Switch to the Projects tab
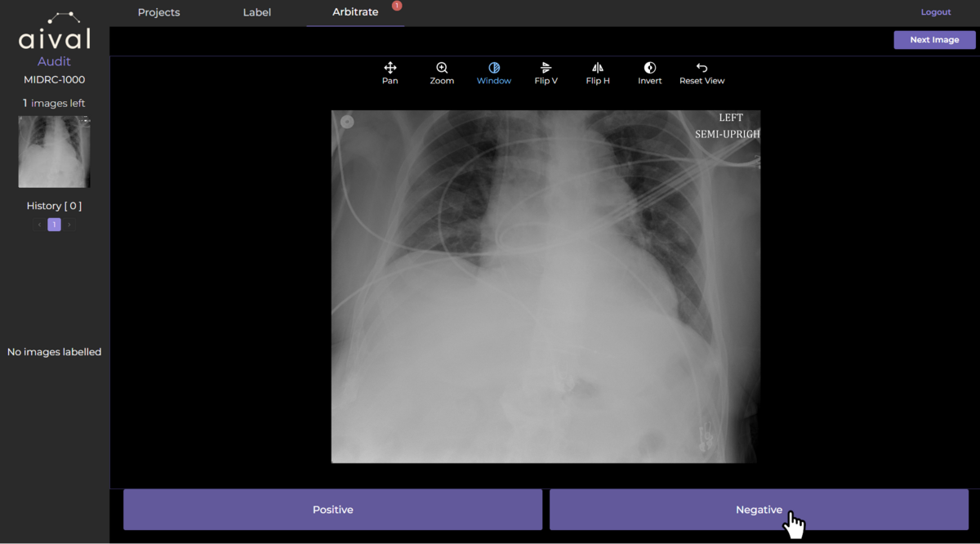 pyautogui.click(x=158, y=12)
